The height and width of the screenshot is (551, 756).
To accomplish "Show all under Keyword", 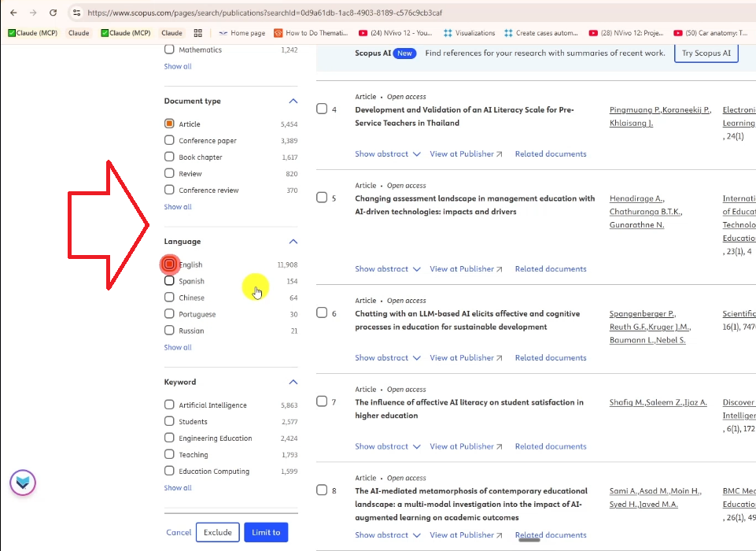I will point(178,488).
